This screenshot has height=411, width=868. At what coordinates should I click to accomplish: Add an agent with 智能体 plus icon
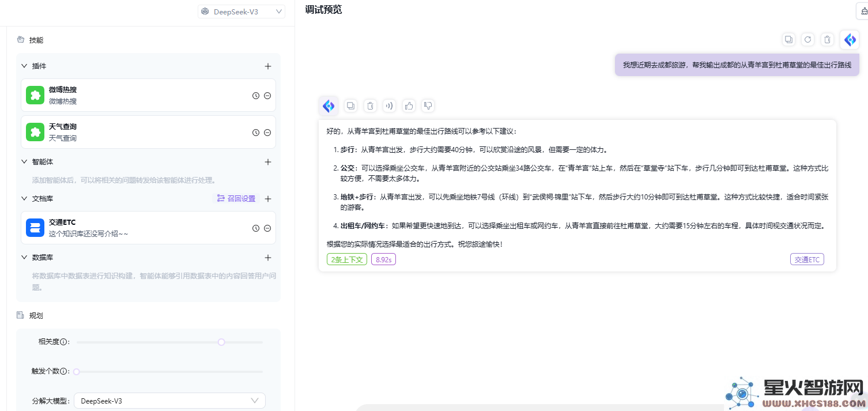pyautogui.click(x=268, y=162)
